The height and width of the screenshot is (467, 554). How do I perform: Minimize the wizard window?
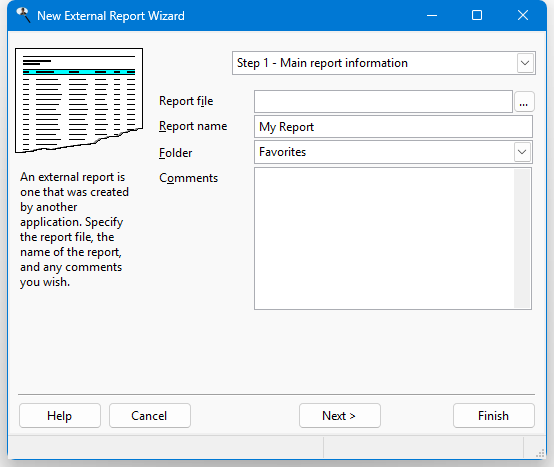coord(432,16)
